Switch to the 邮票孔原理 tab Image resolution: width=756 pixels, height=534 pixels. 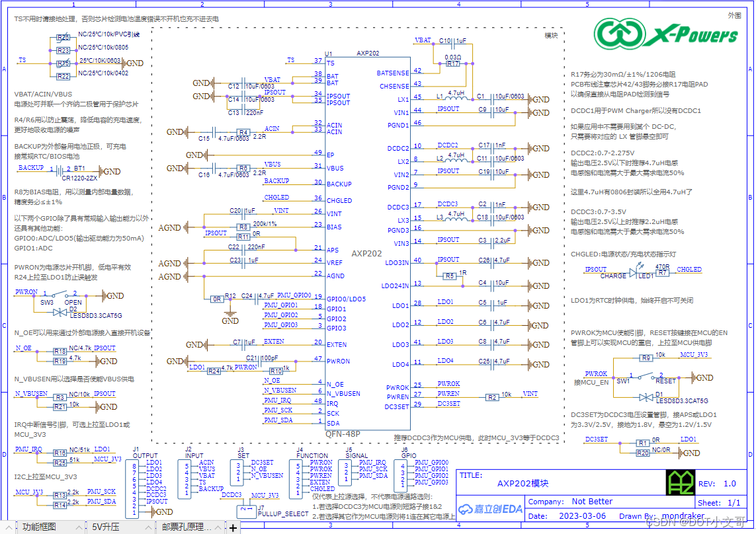click(x=187, y=527)
